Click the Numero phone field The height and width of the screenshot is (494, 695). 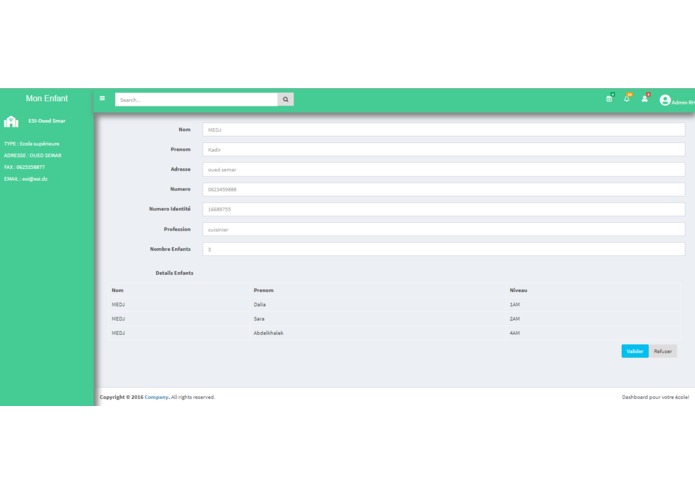(444, 190)
